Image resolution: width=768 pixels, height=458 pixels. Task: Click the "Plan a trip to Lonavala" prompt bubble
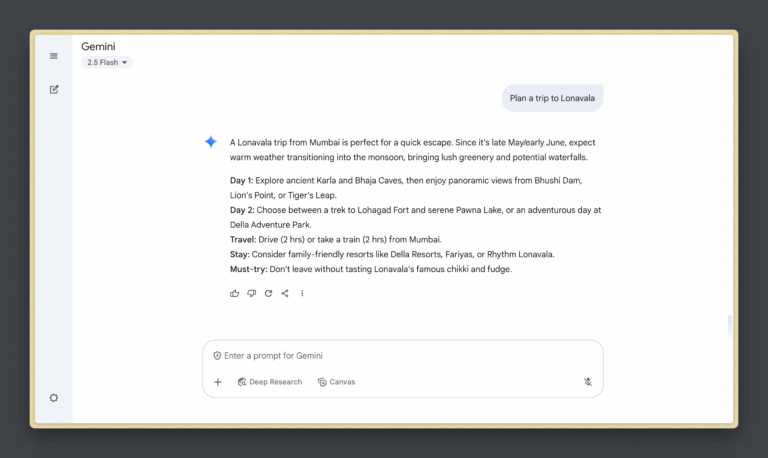pos(552,98)
